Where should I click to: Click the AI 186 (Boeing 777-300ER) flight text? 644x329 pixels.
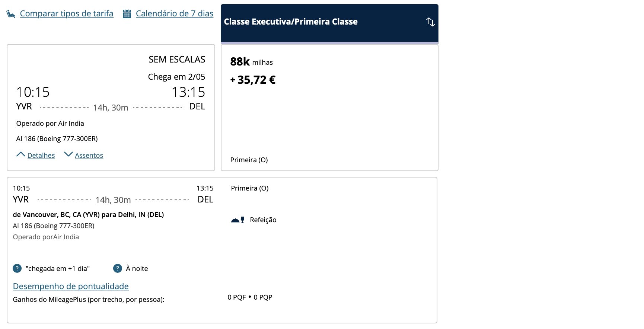click(x=57, y=139)
